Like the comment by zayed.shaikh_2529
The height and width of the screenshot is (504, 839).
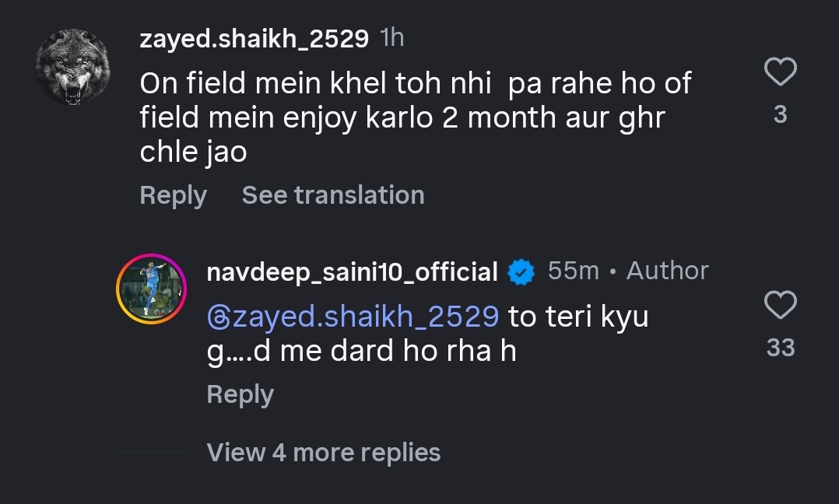click(781, 71)
